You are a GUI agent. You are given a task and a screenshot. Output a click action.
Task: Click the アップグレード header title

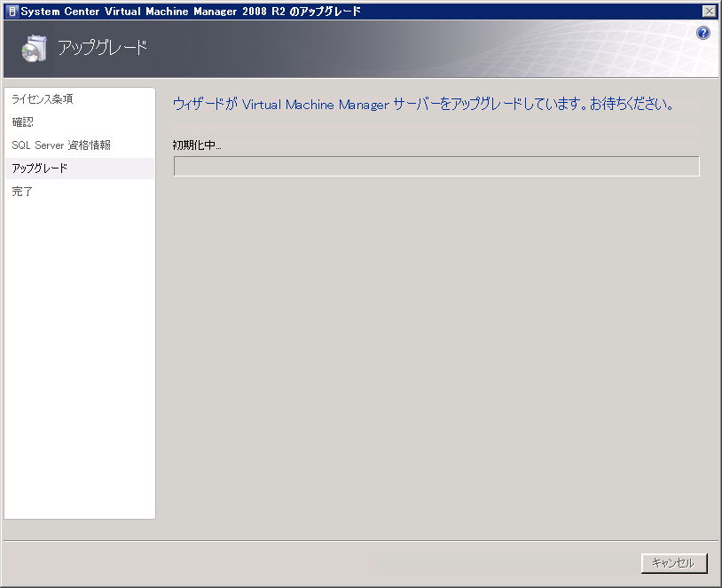(x=102, y=47)
